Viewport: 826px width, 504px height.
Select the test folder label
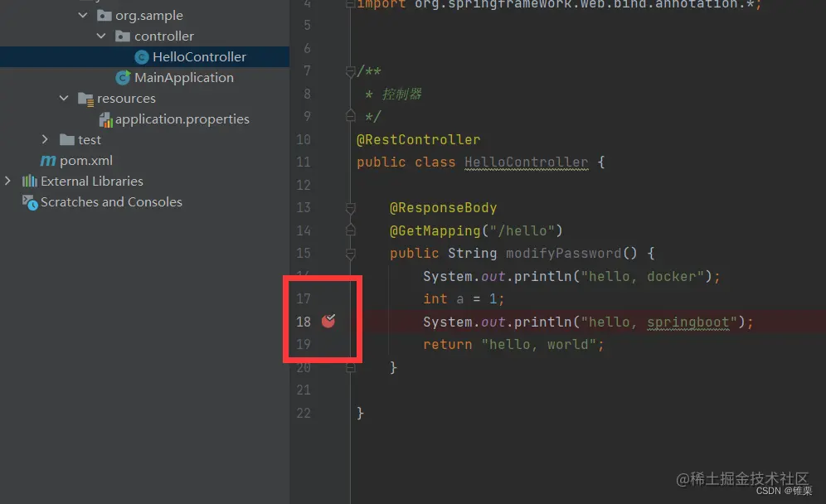89,139
